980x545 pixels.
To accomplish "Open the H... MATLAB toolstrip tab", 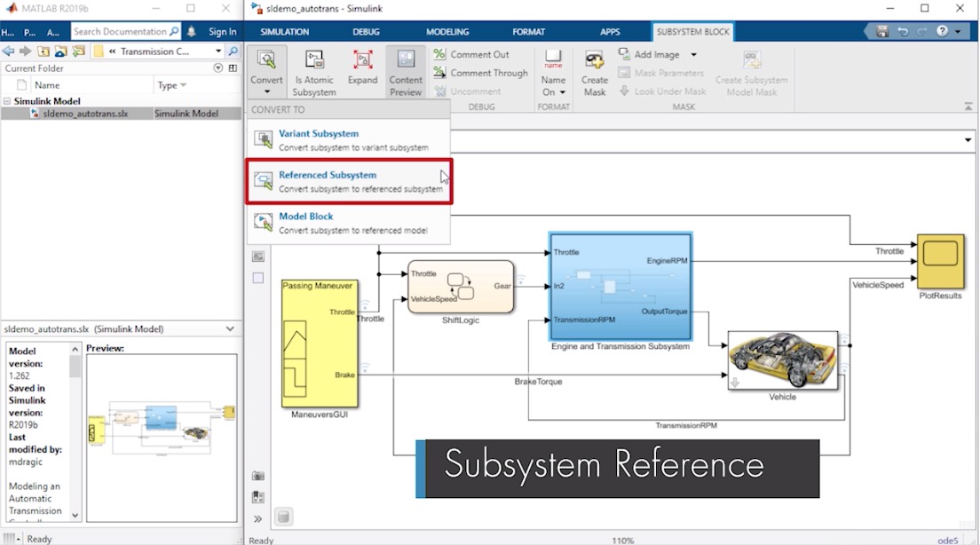I will (7, 32).
